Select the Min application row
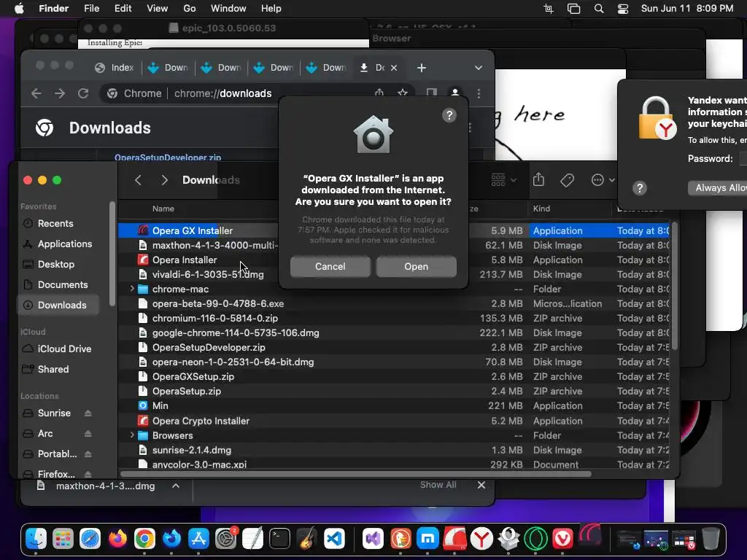747x560 pixels. tap(393, 405)
